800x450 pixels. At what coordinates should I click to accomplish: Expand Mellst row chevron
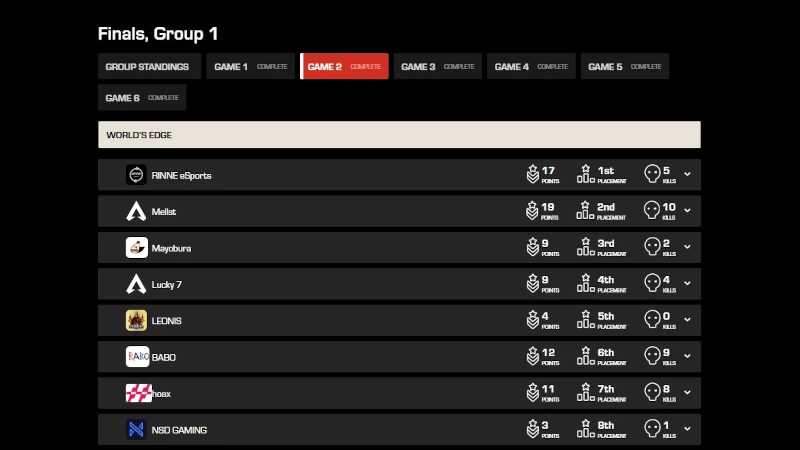point(687,210)
